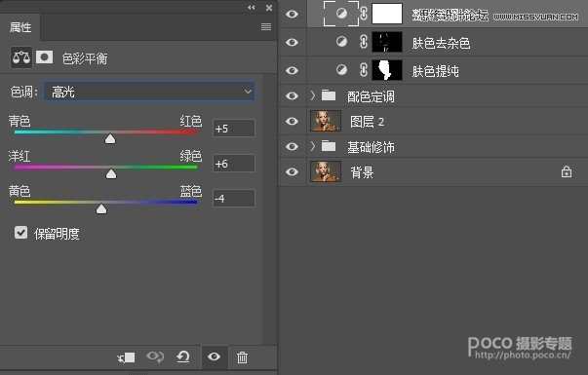The width and height of the screenshot is (588, 375).
Task: Select the mask thumbnail of 肤色提纯
Action: 387,70
